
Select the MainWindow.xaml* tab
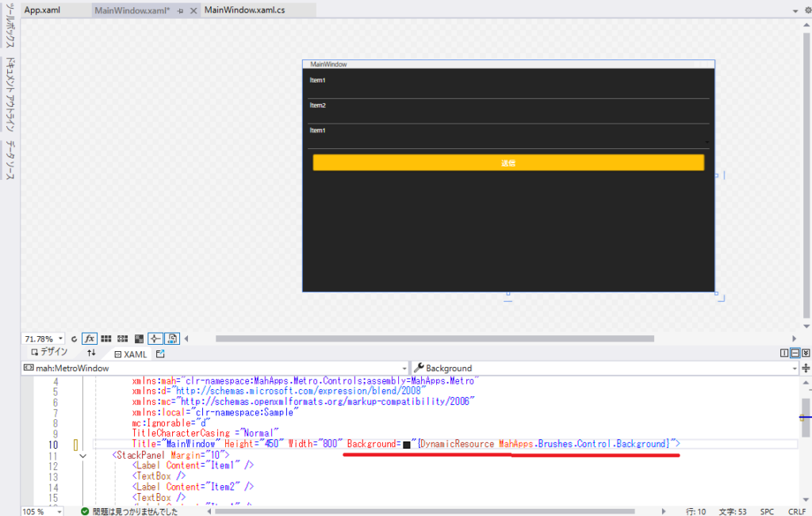(132, 10)
